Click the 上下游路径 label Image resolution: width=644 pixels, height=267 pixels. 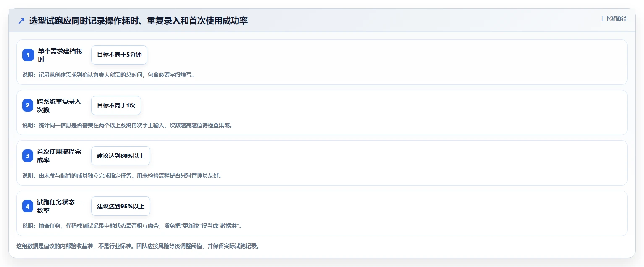pos(613,18)
